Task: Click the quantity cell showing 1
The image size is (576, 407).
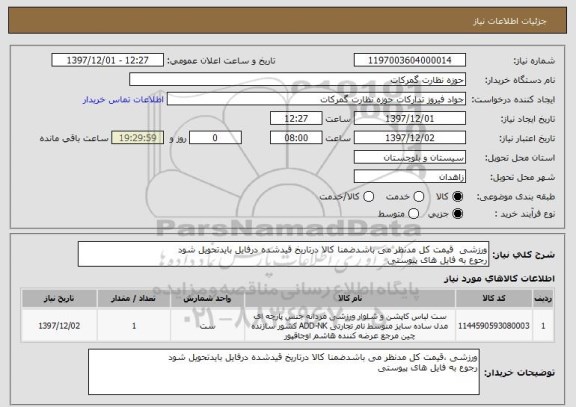Action: tap(134, 326)
